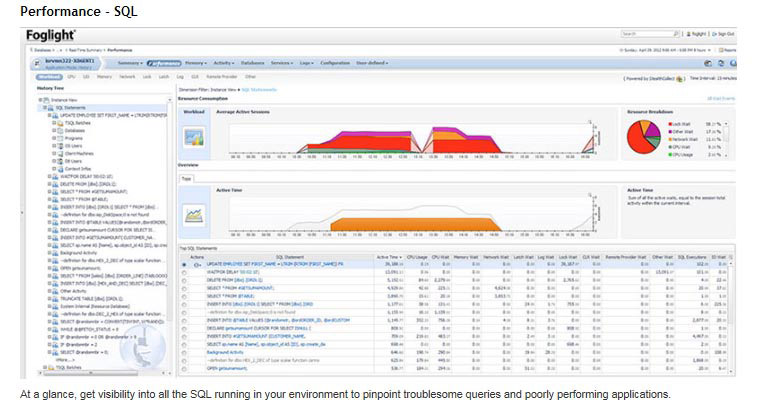Click the WAITFOR DELAY statement icon in the tree
The image size is (757, 409).
point(56,177)
